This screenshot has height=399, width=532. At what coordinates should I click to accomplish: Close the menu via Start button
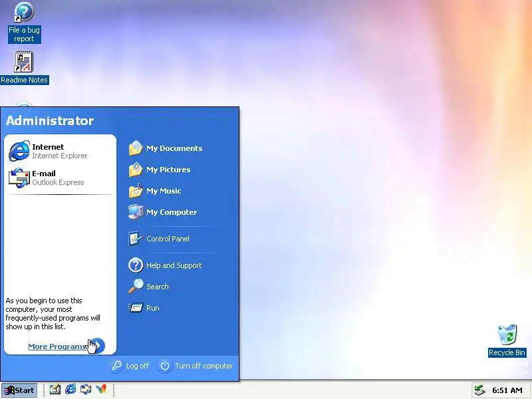pyautogui.click(x=19, y=390)
